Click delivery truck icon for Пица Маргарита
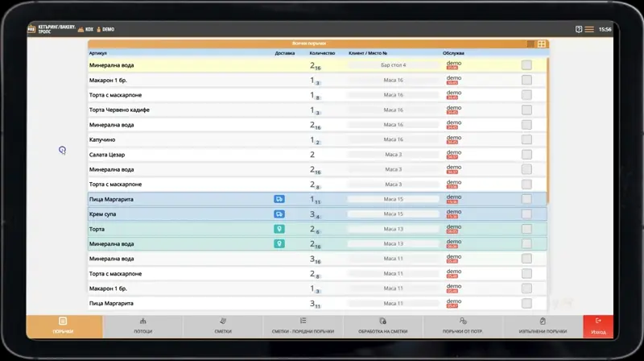Image resolution: width=644 pixels, height=361 pixels. pyautogui.click(x=279, y=199)
